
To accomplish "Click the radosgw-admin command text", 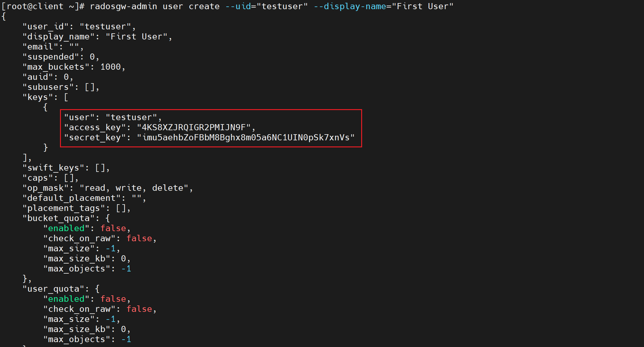I will [x=123, y=6].
